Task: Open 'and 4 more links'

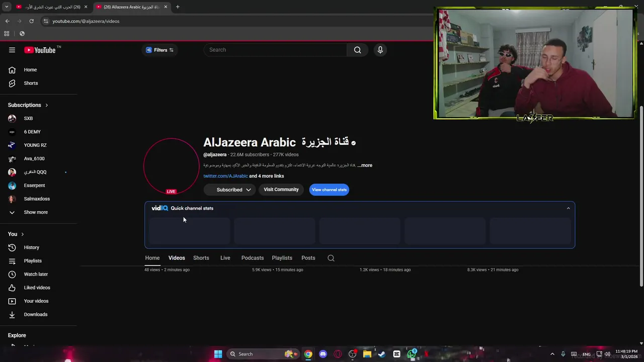Action: pos(267,176)
